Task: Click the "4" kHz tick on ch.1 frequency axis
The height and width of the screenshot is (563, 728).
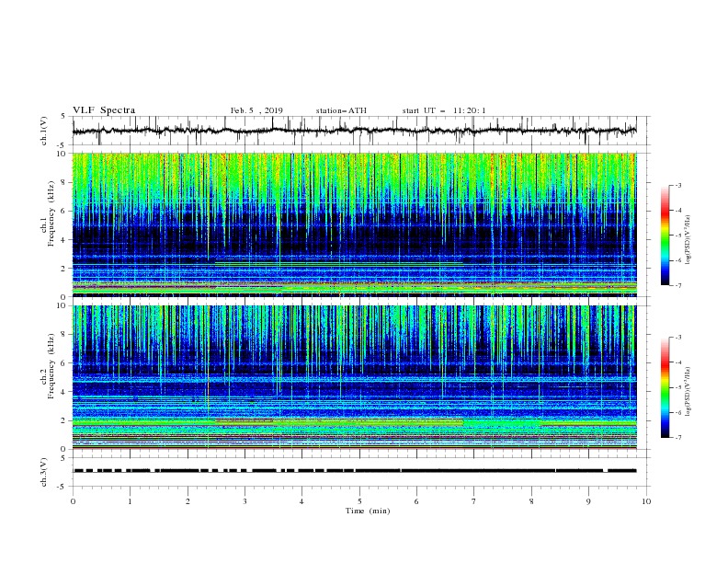Action: (64, 240)
